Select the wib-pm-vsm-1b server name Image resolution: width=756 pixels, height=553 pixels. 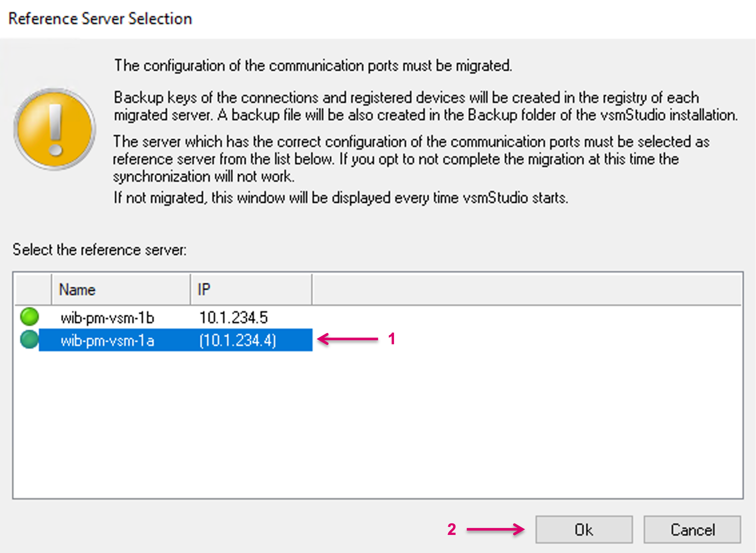coord(107,317)
